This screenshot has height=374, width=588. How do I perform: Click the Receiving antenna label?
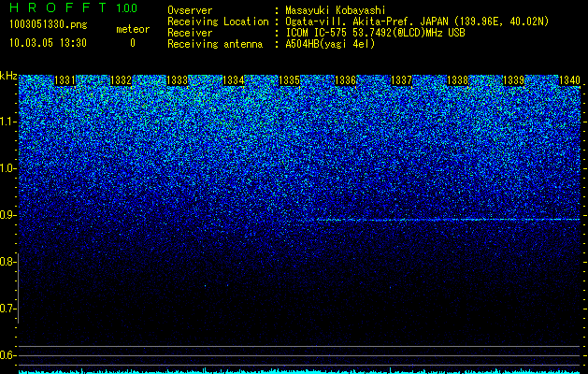tap(215, 44)
